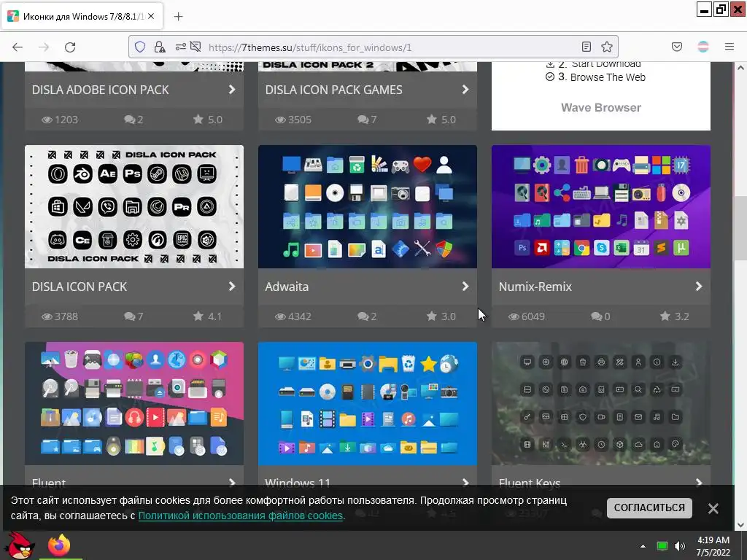Open the Angry Bird start button
The image size is (747, 560).
pyautogui.click(x=19, y=545)
